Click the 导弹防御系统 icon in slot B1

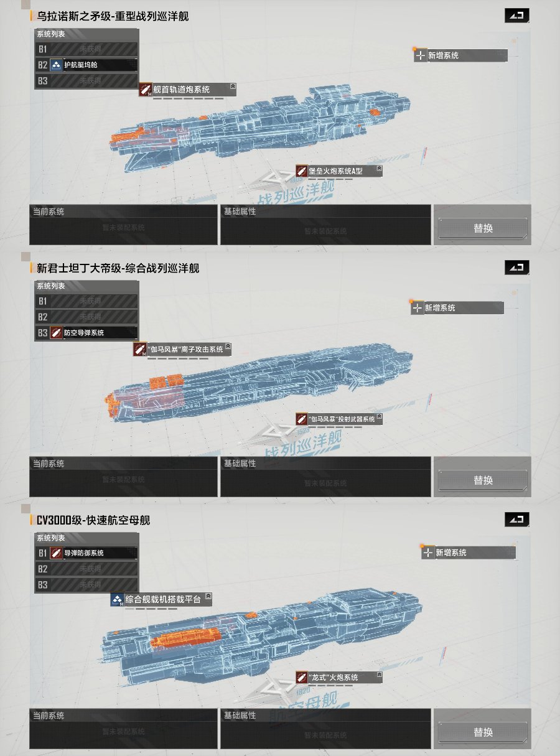pos(56,553)
